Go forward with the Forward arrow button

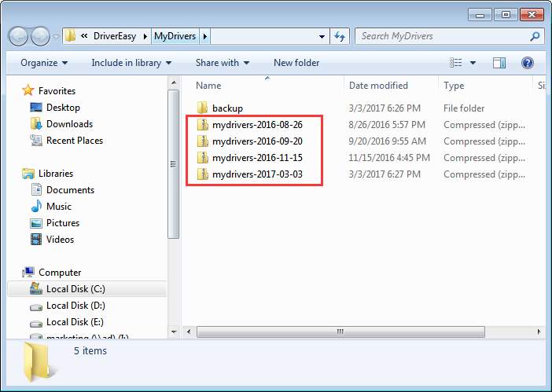[x=40, y=36]
